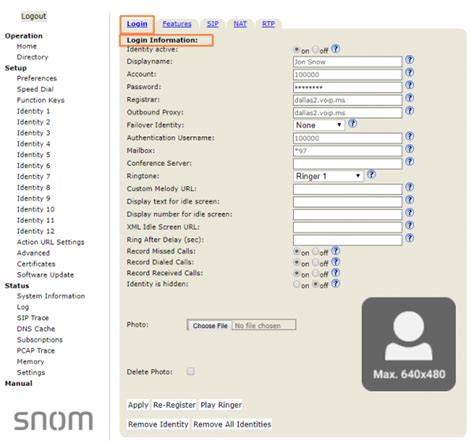Switch to the Features tab
Viewport: 474px width, 441px height.
(x=177, y=24)
